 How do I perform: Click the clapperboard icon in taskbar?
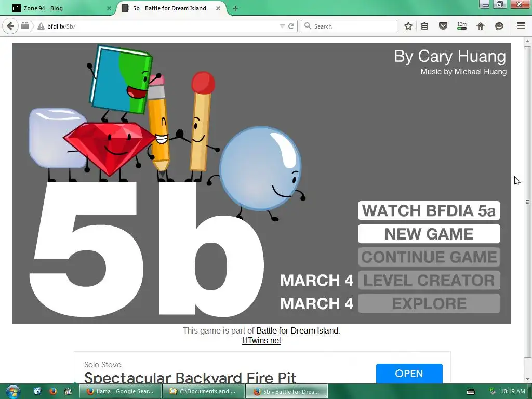pyautogui.click(x=68, y=391)
